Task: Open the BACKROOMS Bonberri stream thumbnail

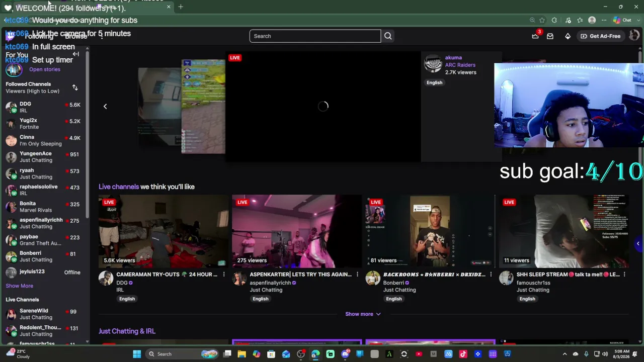Action: (x=430, y=231)
